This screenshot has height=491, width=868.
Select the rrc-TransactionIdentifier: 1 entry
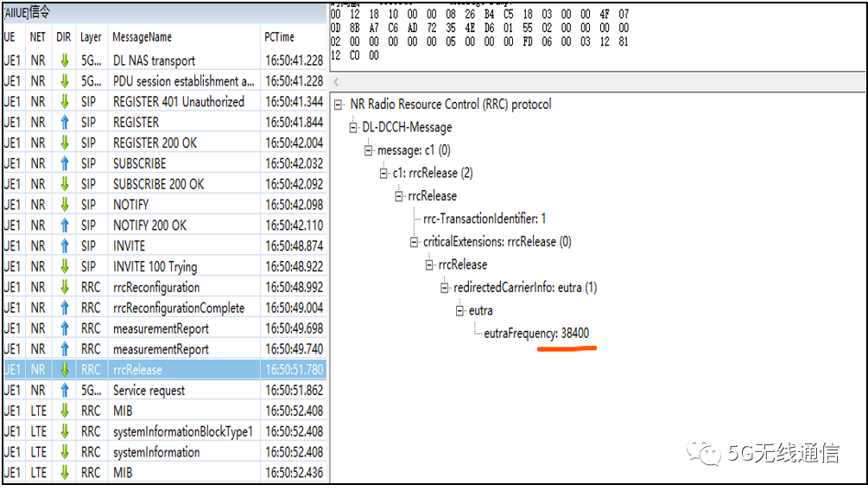pos(485,219)
